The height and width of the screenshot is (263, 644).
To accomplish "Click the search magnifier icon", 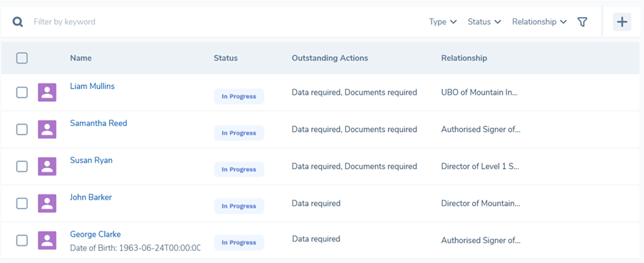I will (18, 22).
